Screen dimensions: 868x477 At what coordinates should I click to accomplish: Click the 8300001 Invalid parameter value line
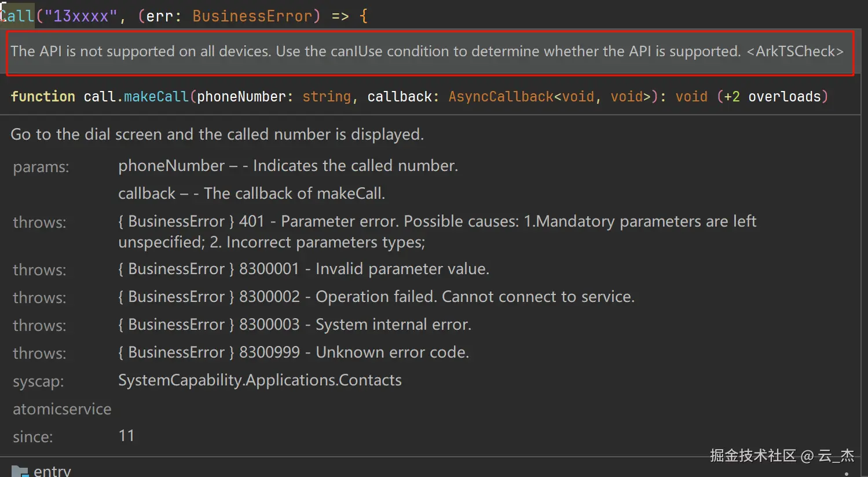pyautogui.click(x=303, y=269)
